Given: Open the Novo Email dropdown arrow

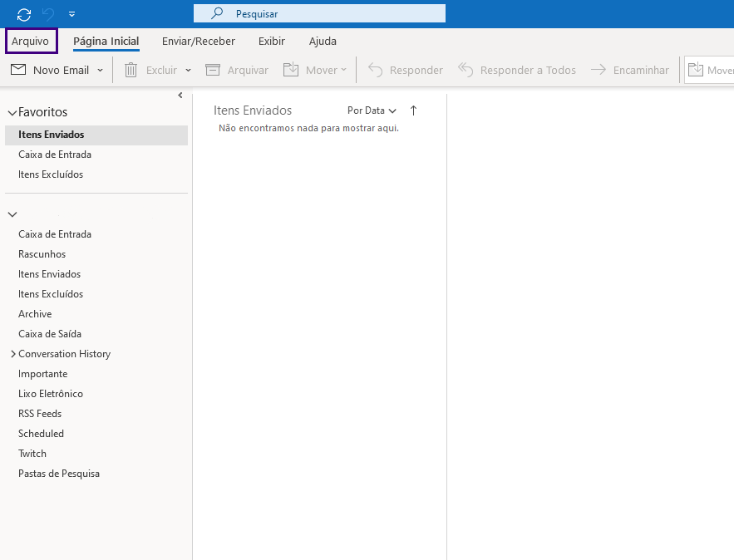Looking at the screenshot, I should point(100,70).
